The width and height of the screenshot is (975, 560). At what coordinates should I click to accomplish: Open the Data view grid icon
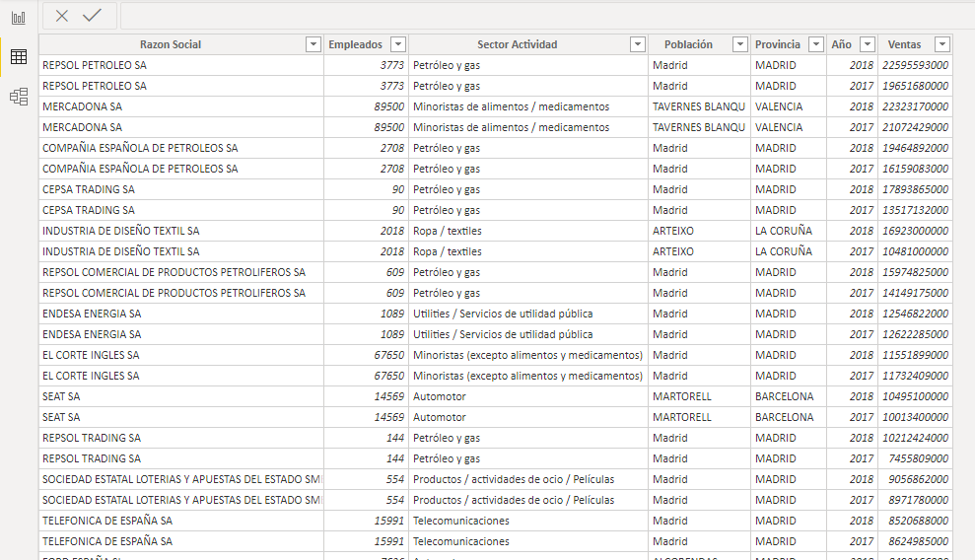point(19,56)
